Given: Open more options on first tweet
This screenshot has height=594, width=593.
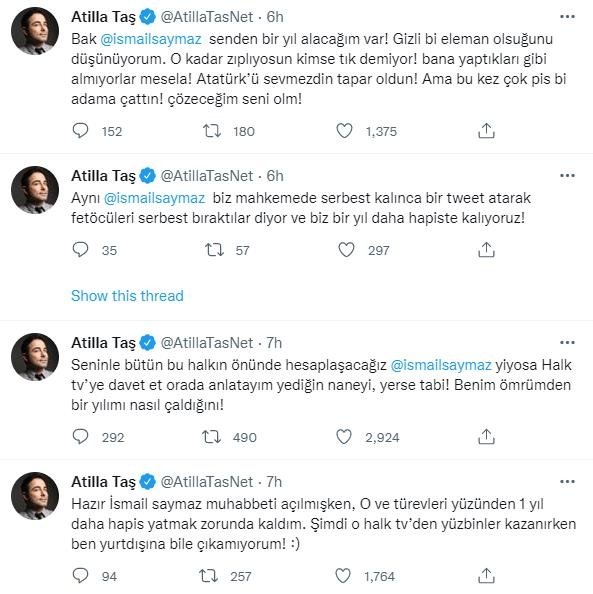Looking at the screenshot, I should coord(567,17).
